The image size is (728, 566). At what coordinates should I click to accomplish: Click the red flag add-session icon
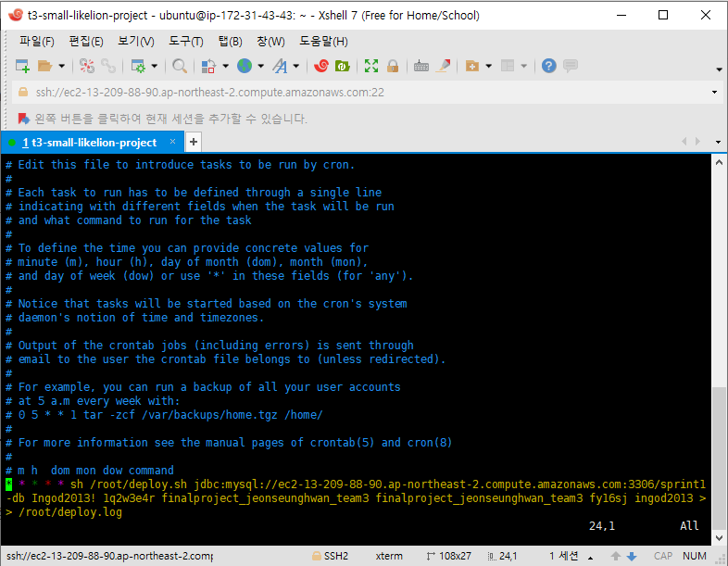pyautogui.click(x=23, y=119)
